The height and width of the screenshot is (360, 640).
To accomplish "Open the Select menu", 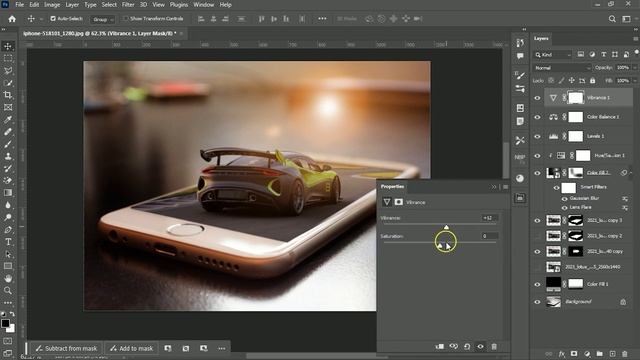I will pos(109,5).
